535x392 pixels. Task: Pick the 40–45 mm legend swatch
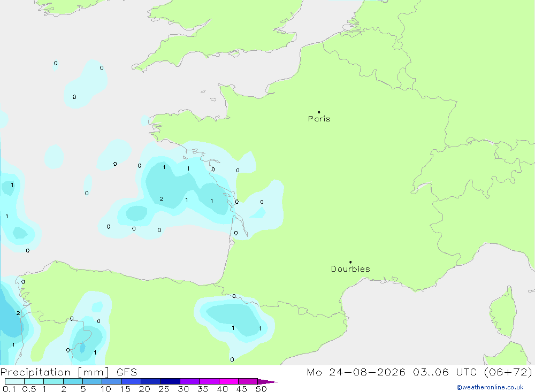(x=228, y=381)
